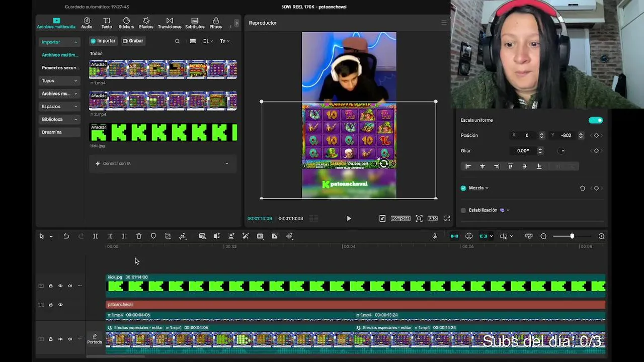The height and width of the screenshot is (362, 644).
Task: Zoom out the timeline
Action: coord(543,236)
